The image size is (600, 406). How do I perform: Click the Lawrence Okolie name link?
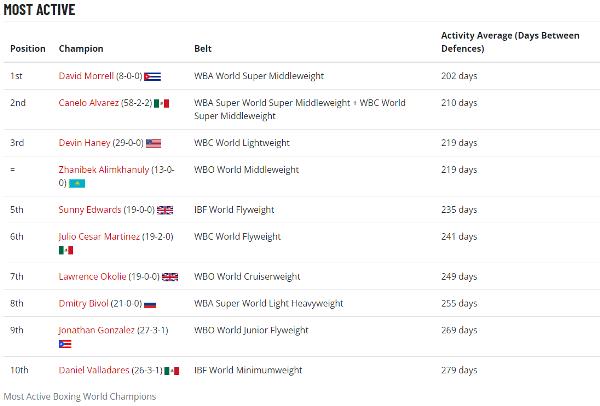(90, 277)
